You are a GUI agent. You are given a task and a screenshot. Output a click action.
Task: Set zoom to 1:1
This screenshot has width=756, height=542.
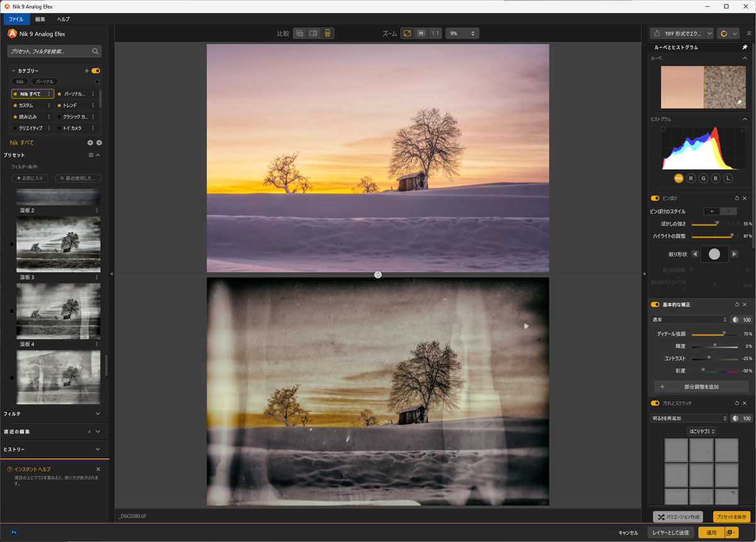[435, 33]
